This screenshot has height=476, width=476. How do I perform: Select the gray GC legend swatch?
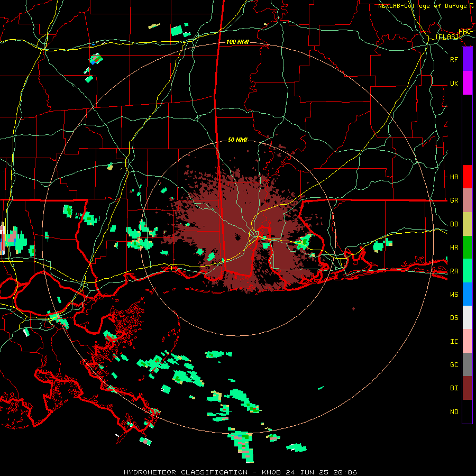467,364
